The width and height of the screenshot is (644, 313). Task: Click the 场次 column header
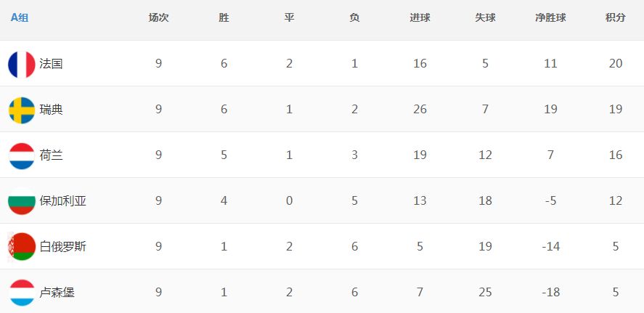158,17
